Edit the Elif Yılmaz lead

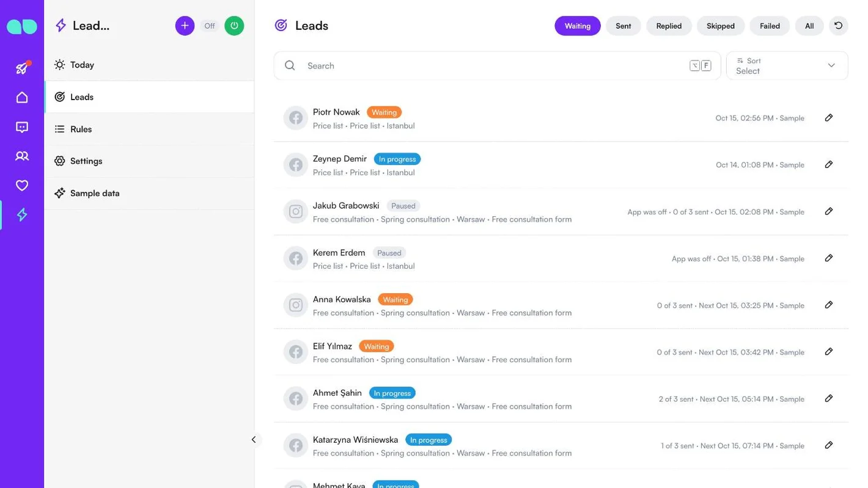click(x=829, y=352)
